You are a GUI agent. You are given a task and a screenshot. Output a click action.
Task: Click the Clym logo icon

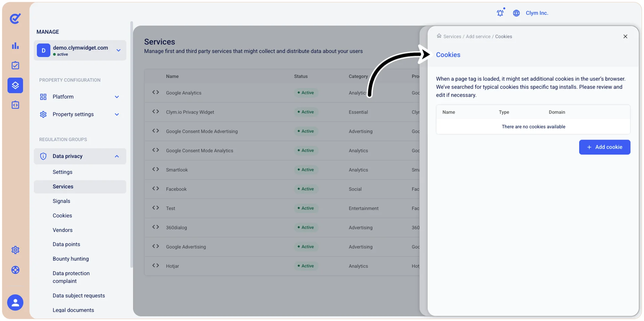point(15,18)
